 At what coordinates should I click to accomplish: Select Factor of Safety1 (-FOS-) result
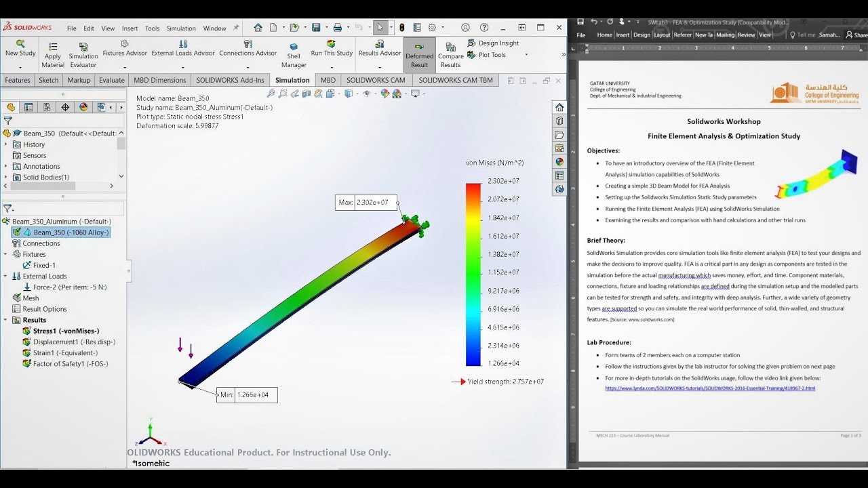(x=65, y=363)
